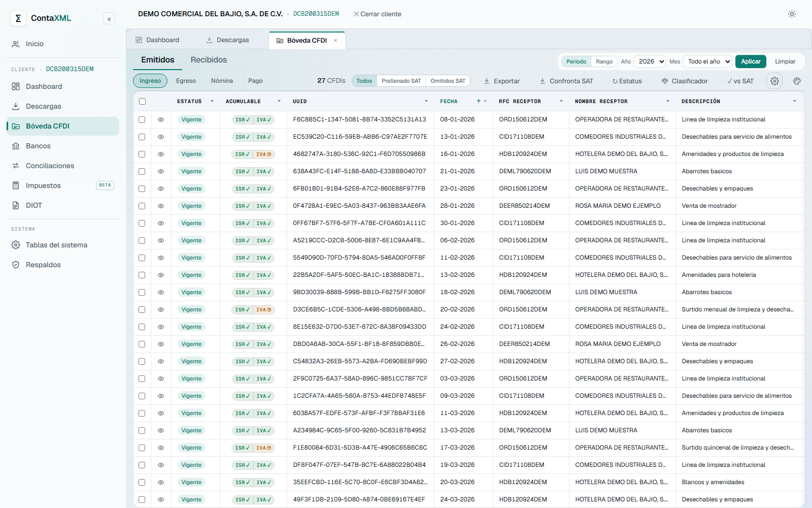Check the row for UUID F1E80084

[142, 448]
